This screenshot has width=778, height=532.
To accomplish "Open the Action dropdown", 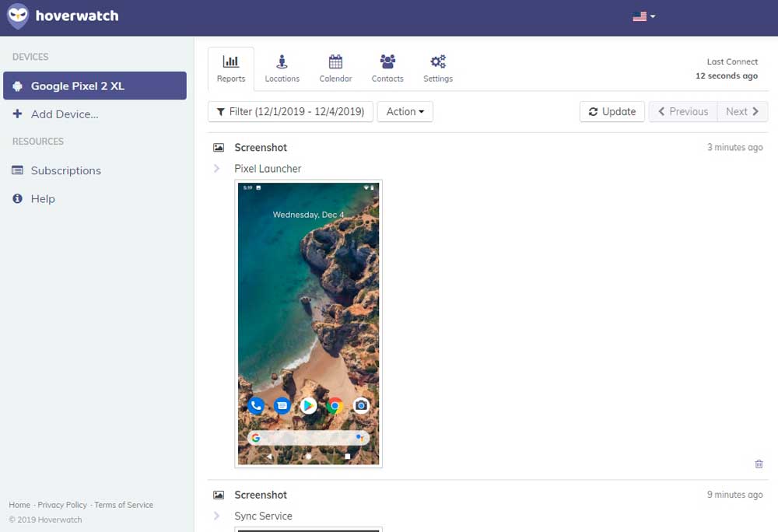I will pos(405,111).
